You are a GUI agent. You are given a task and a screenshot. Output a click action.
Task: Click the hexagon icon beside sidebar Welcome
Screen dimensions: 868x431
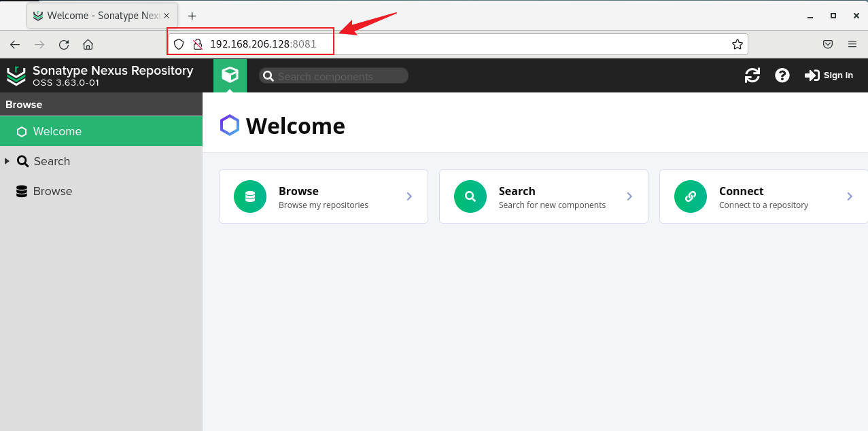[22, 131]
